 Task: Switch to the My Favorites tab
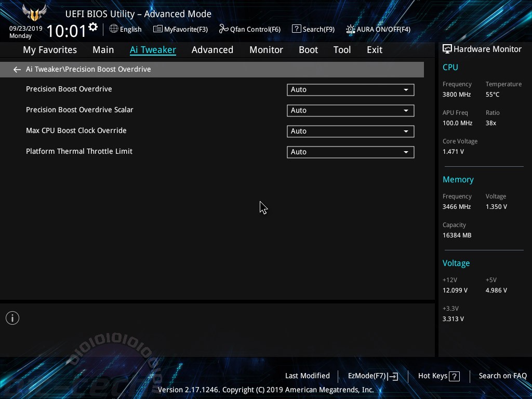coord(50,50)
